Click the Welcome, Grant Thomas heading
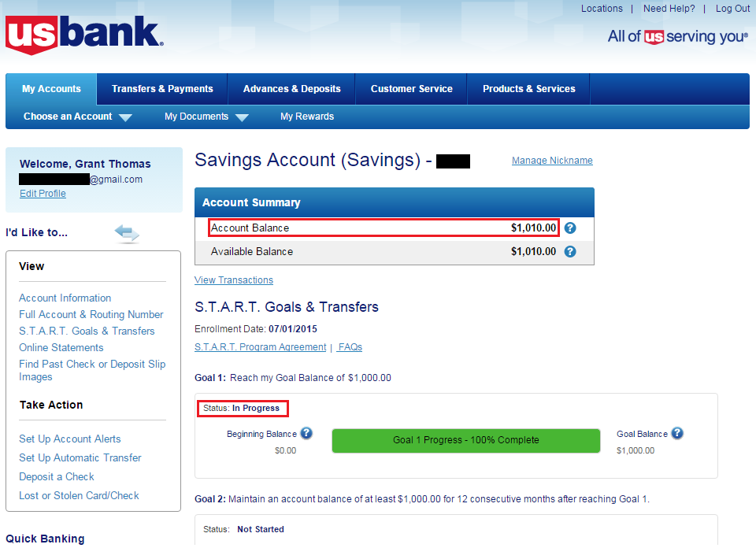 tap(85, 164)
